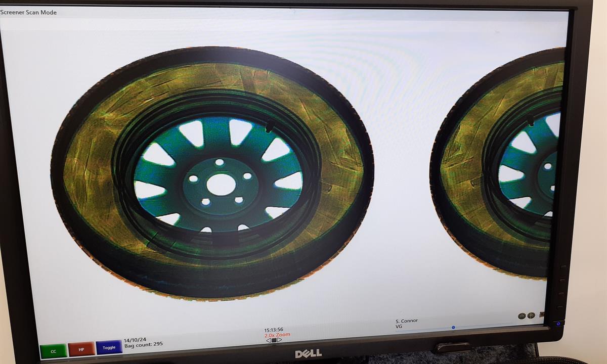Click the 15:13:56 time readout
Viewport: 607px width, 364px height.
274,330
